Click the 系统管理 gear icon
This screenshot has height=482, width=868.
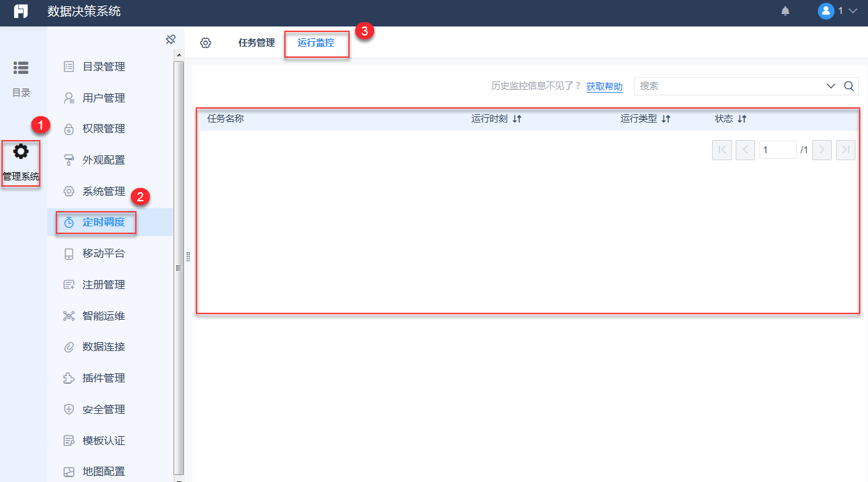[68, 192]
